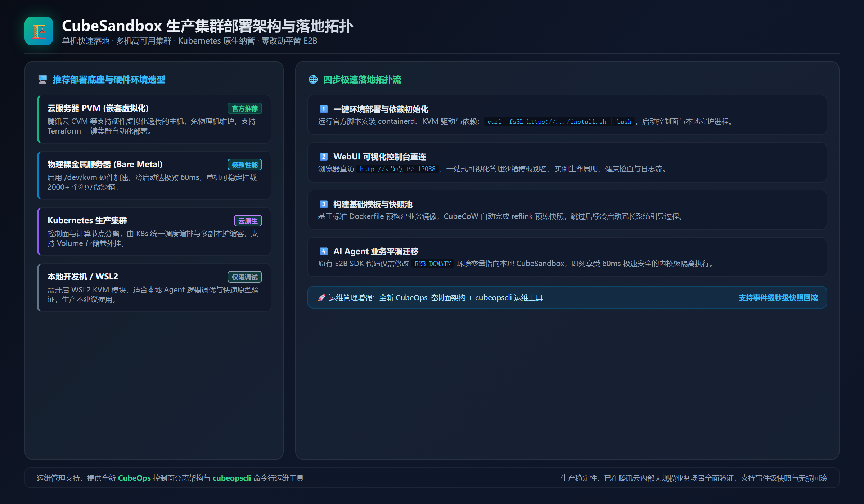Viewport: 864px width, 504px height.
Task: Click the text 一站式可视化管理沙箱模板别名
Action: pos(496,169)
